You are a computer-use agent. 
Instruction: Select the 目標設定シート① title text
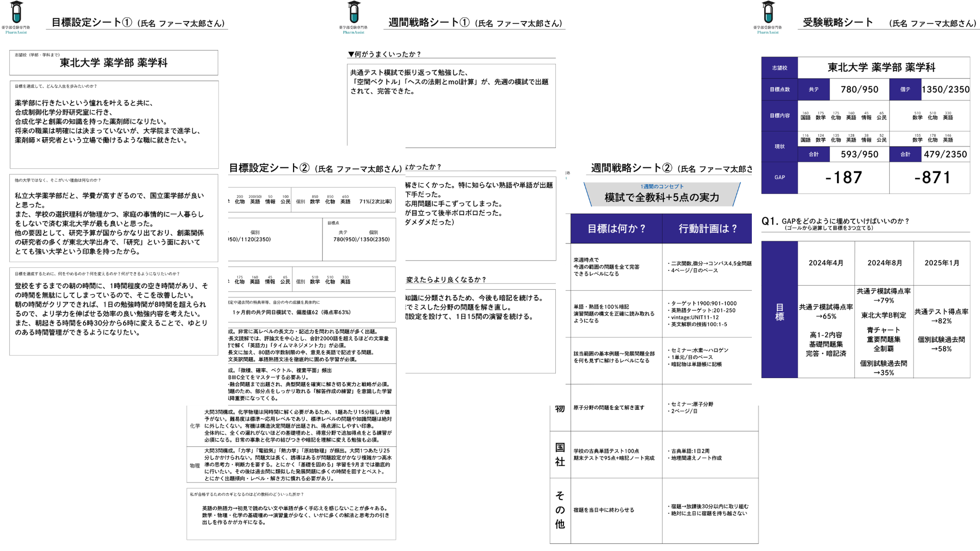(92, 22)
